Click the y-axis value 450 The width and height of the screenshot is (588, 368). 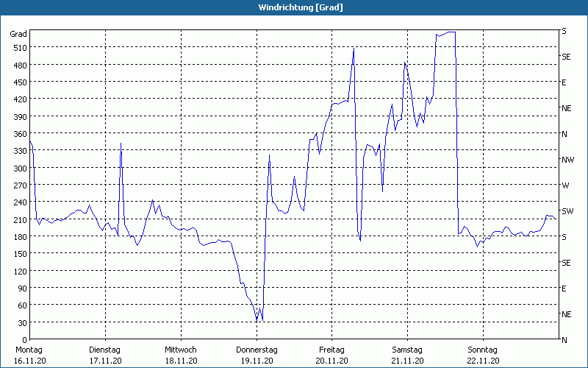[20, 82]
